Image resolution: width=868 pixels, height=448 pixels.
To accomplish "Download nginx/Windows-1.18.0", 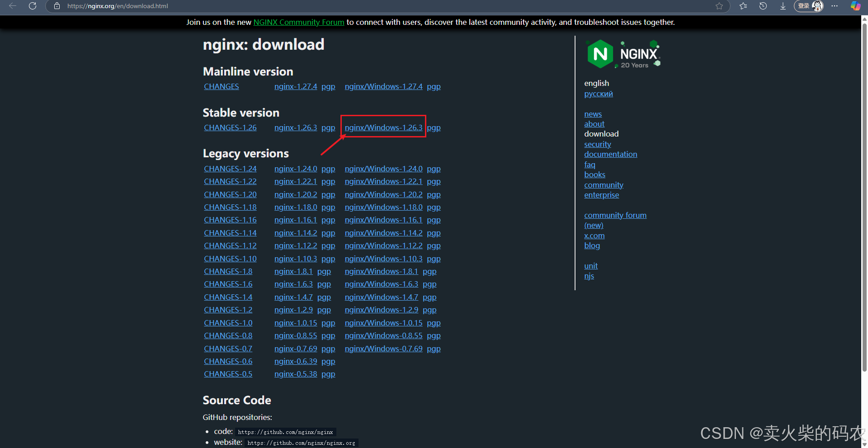I will click(x=383, y=207).
